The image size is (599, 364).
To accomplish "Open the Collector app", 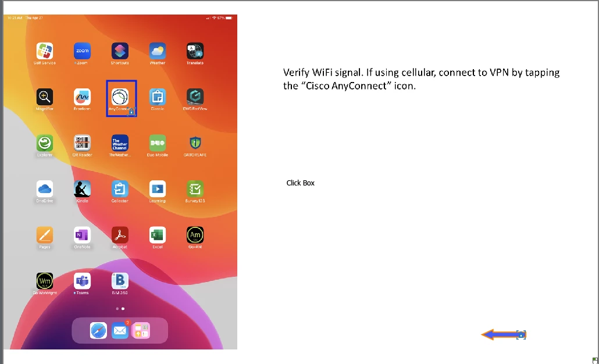I will [x=120, y=189].
